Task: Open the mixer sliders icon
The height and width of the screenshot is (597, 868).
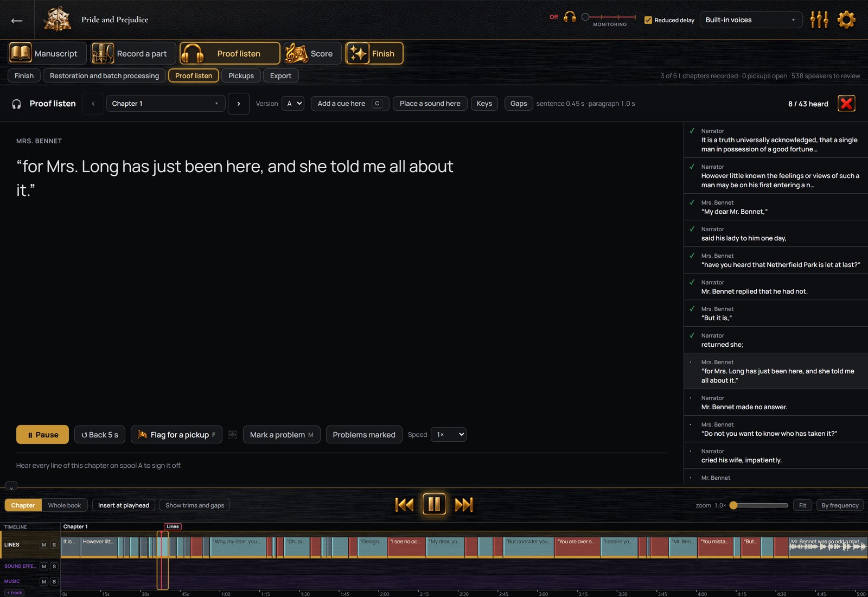Action: 819,20
